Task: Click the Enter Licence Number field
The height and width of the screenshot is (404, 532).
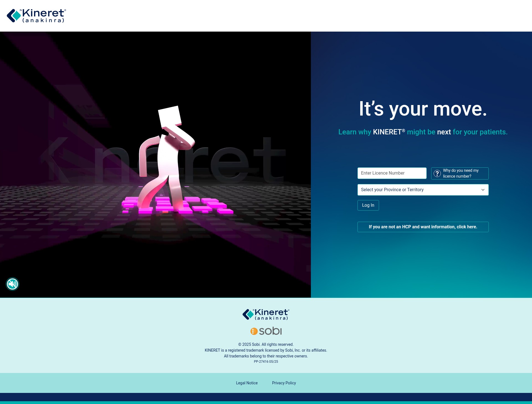Action: 392,173
